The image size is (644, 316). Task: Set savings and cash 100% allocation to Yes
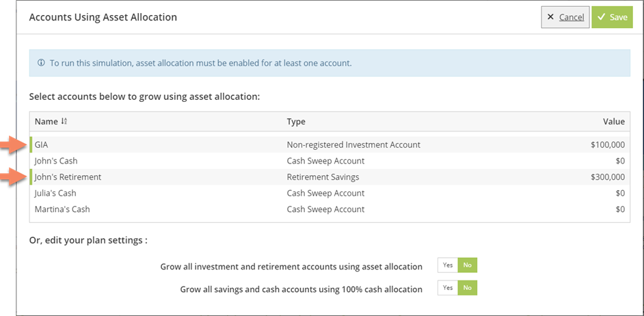pos(448,288)
